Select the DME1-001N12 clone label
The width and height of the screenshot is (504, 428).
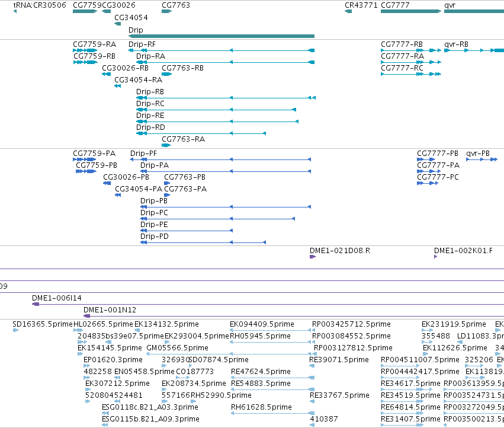[x=110, y=310]
